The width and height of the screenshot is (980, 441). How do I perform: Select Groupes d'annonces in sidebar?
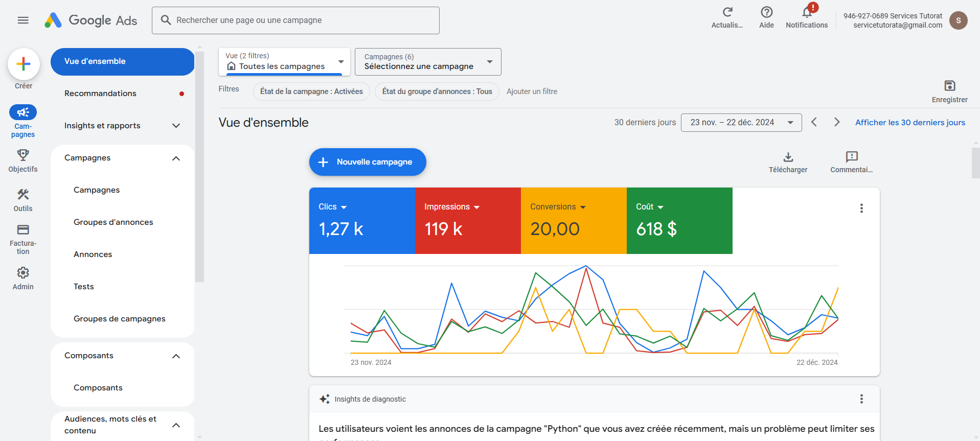click(x=113, y=222)
